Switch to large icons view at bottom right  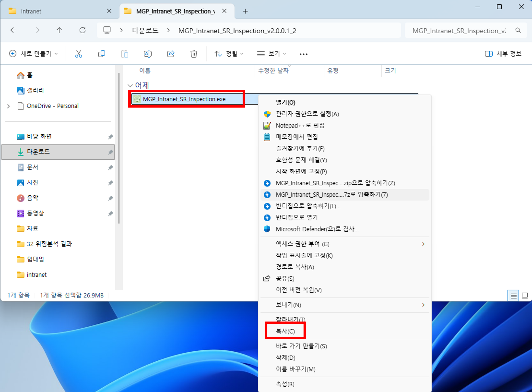click(525, 295)
